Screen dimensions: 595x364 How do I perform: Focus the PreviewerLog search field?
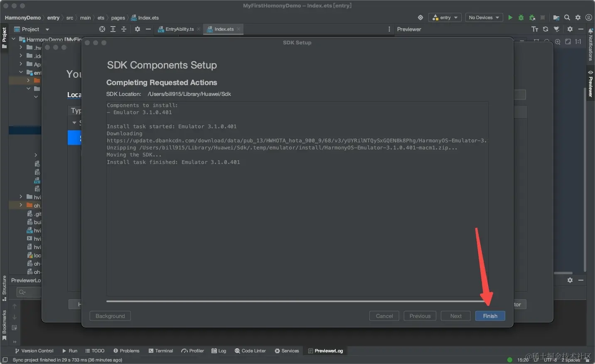[29, 292]
